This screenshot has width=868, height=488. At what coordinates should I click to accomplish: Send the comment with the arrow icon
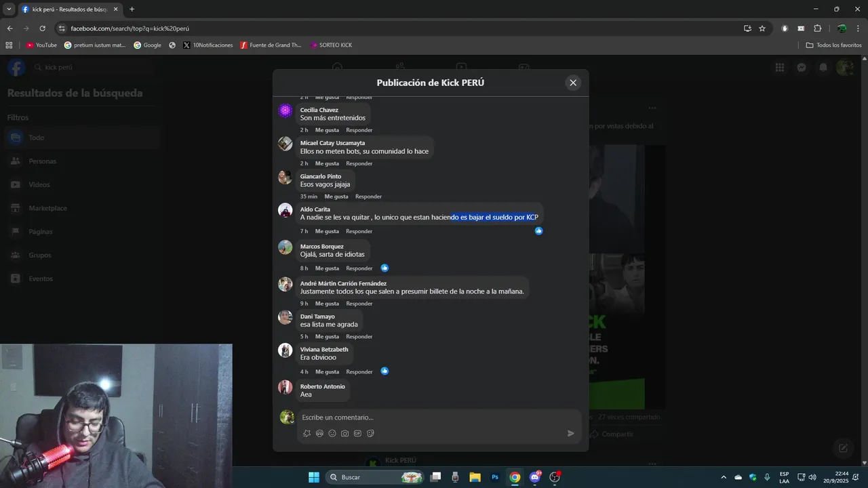[x=571, y=433]
